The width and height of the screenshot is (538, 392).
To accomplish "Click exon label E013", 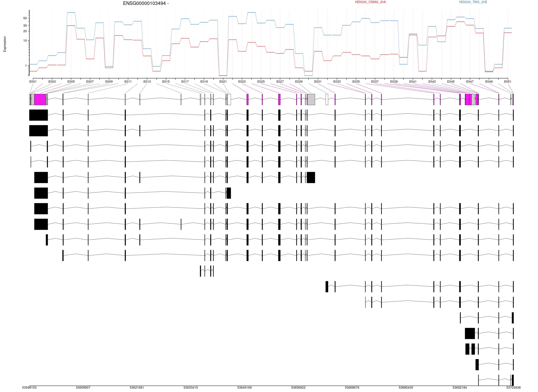I will click(x=147, y=82).
